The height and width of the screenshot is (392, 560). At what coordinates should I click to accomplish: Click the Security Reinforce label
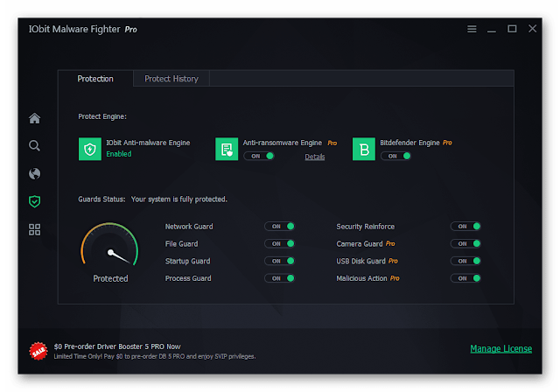tap(366, 227)
